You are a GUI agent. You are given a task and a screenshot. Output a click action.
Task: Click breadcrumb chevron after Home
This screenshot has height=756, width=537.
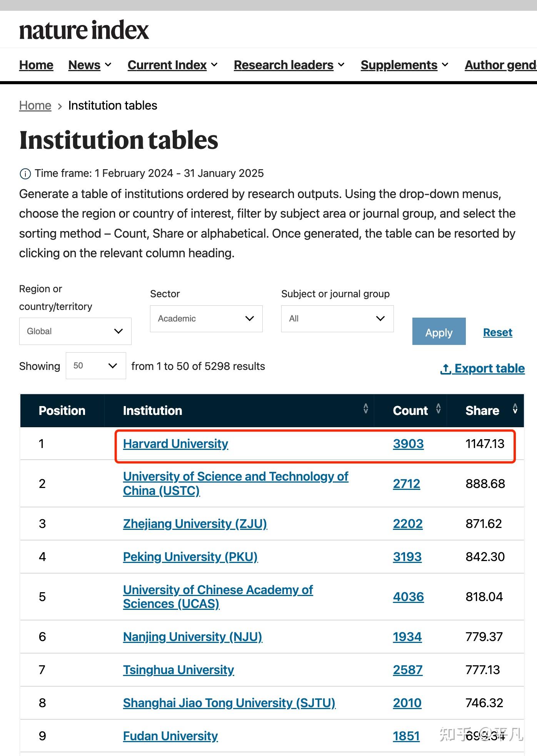tap(60, 106)
